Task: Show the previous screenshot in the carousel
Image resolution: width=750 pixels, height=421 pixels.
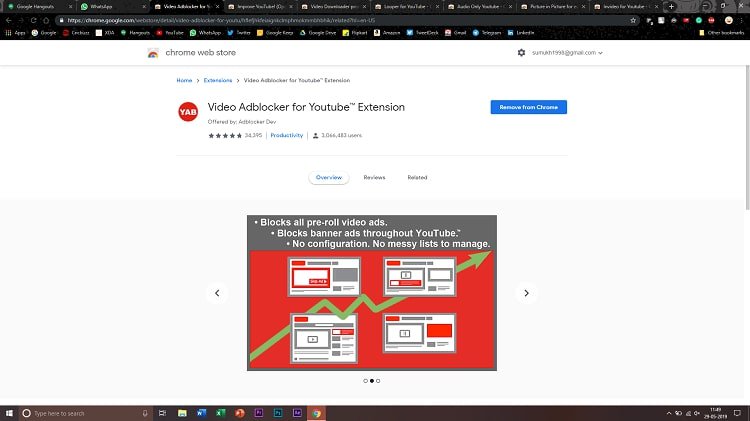Action: point(217,293)
